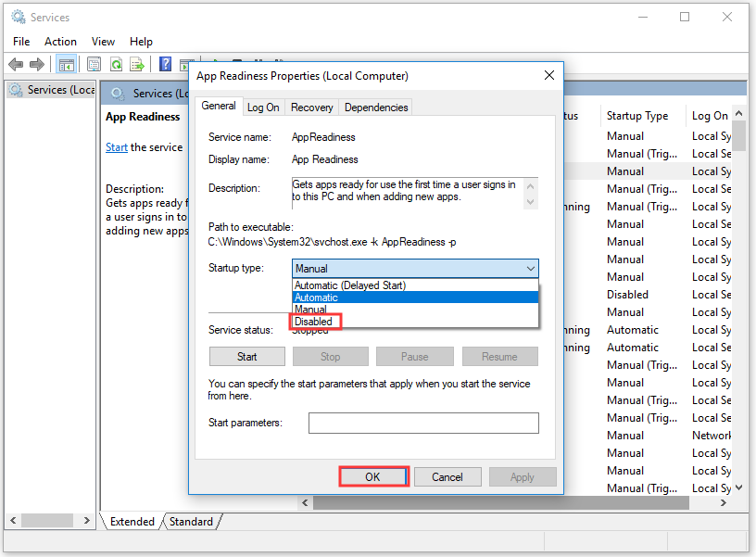756x557 pixels.
Task: Click the Services gear icon in title bar
Action: (19, 17)
